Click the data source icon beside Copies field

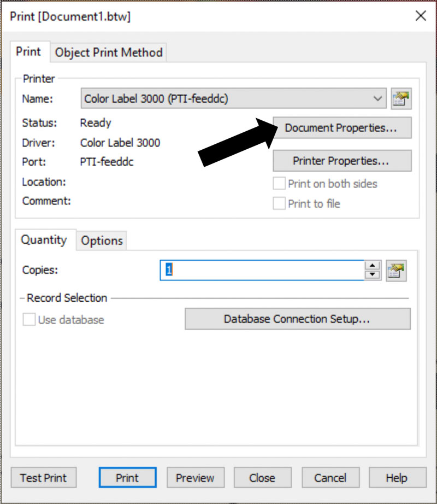pos(396,271)
